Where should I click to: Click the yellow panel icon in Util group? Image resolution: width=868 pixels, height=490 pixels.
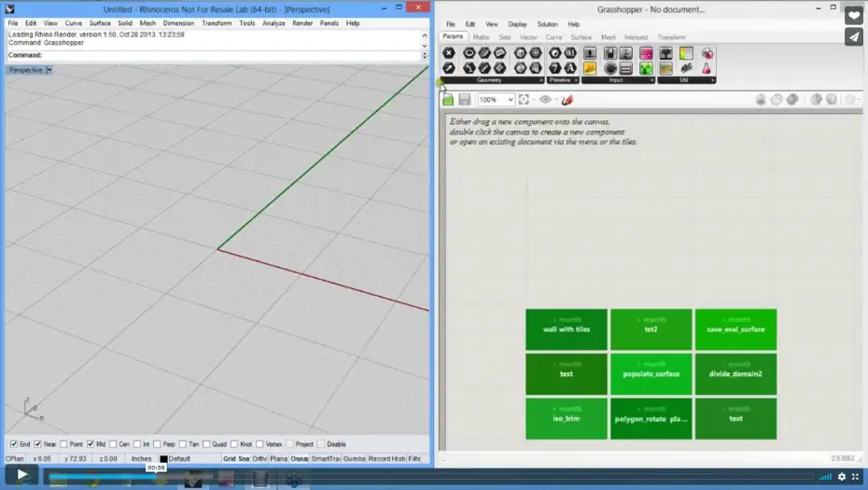coord(686,53)
